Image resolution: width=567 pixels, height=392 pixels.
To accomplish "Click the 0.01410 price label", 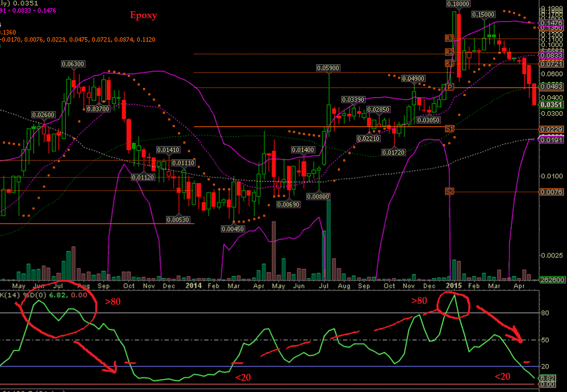I will click(x=168, y=150).
